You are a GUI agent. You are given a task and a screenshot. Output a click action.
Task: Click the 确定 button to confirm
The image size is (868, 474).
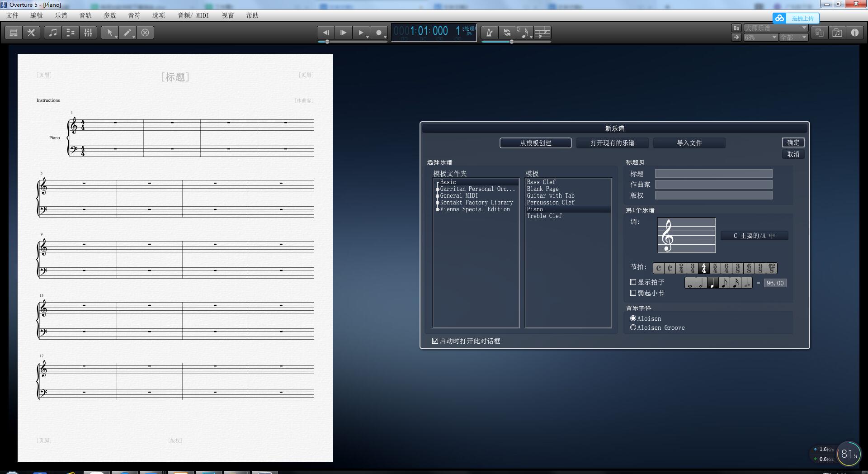[x=793, y=142]
